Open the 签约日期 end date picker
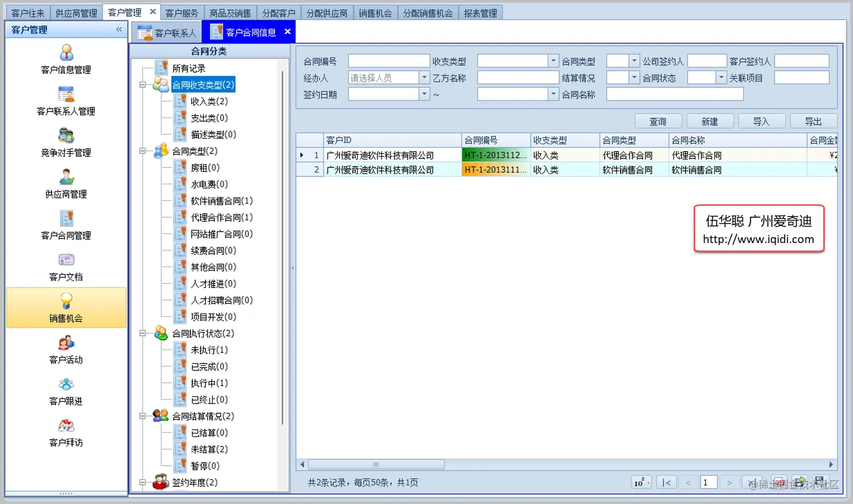 tap(553, 94)
